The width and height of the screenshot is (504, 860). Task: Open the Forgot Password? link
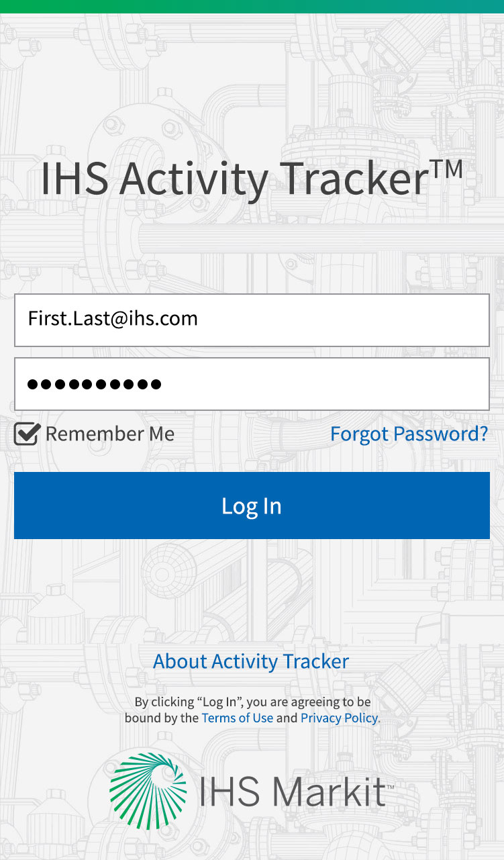[409, 434]
